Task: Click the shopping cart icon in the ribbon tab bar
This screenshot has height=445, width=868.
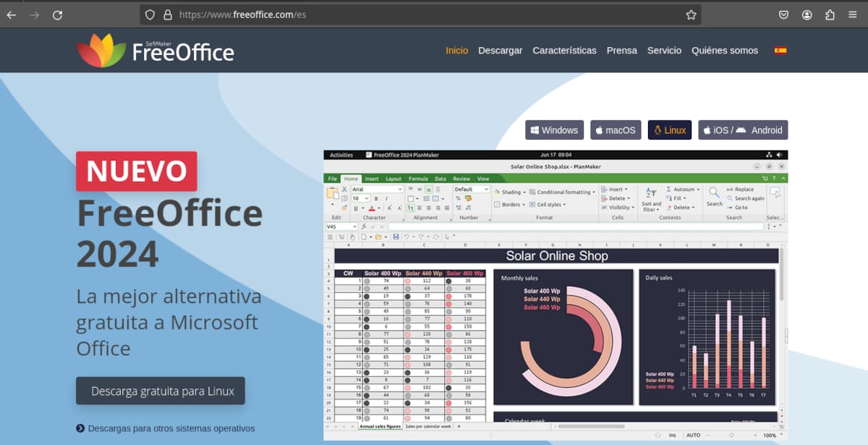Action: coord(765,178)
